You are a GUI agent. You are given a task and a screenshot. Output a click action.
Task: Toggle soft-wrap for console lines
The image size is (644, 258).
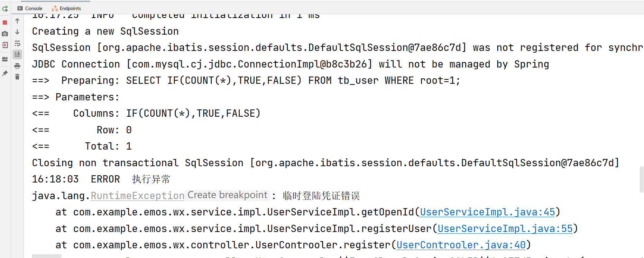(x=17, y=44)
